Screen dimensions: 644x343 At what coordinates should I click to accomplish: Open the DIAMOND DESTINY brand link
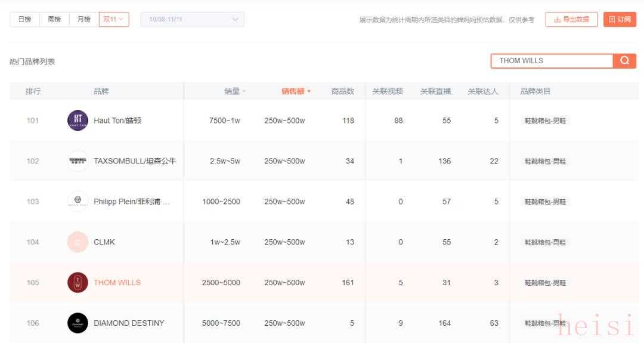[129, 323]
